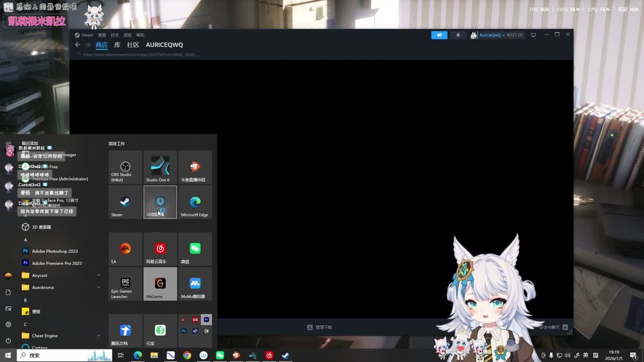Go forward in Steam navigation
This screenshot has height=362, width=644.
pos(88,45)
